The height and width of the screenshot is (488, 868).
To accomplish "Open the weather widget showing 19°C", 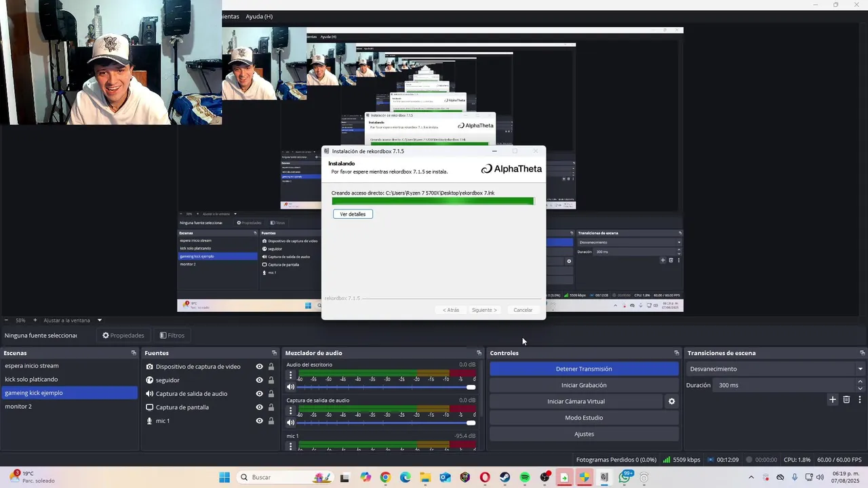I will tap(31, 477).
